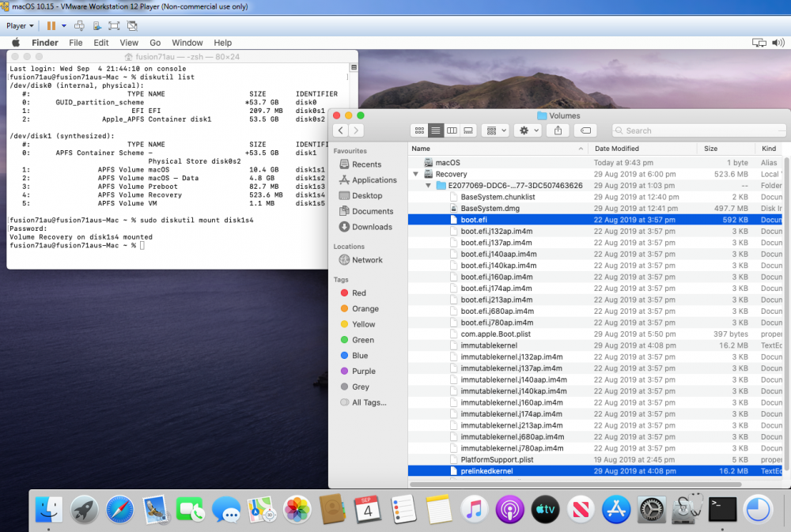Select the Grey tag
This screenshot has height=532, width=791.
click(x=355, y=387)
